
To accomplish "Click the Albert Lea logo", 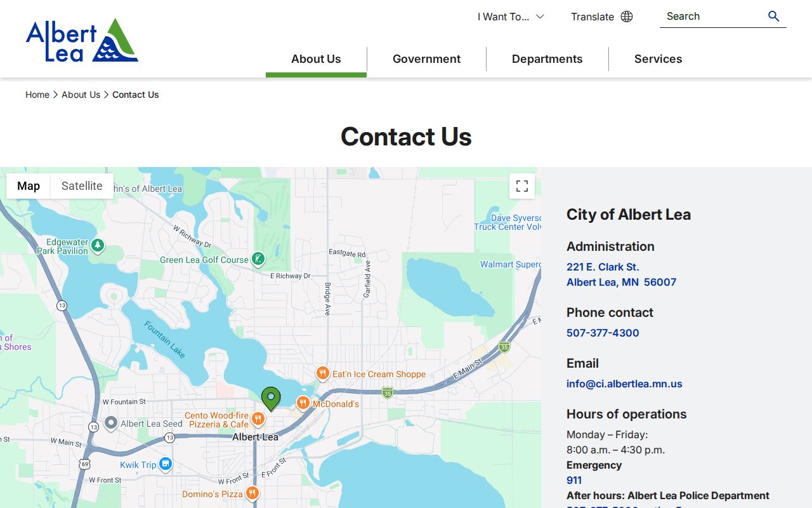I will point(82,40).
